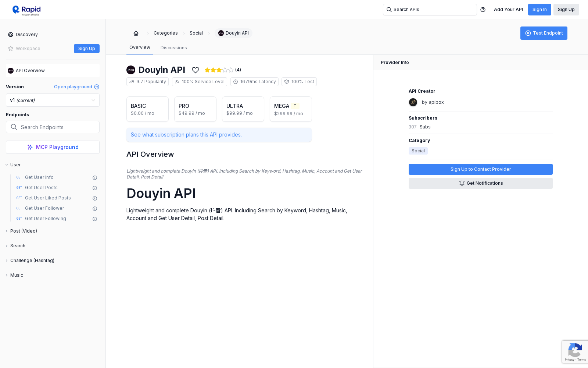Open the Get User Follower endpoint
Screen dimensions: 588x368
tap(44, 208)
